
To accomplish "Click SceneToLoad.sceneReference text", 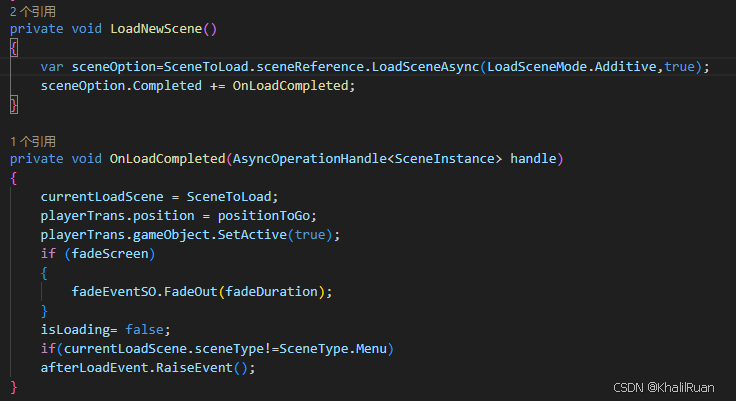I will (264, 67).
